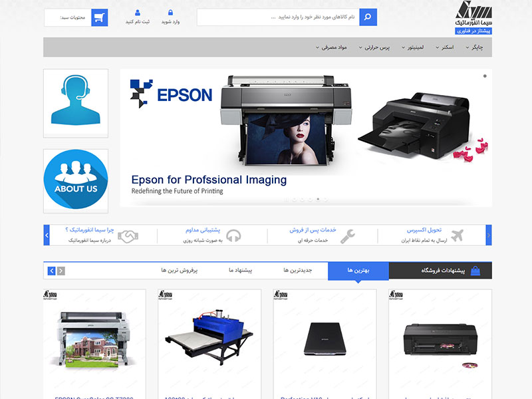Switch to the جدیدترین ها tab
Viewport: 532px width, 399px height.
[x=297, y=271]
